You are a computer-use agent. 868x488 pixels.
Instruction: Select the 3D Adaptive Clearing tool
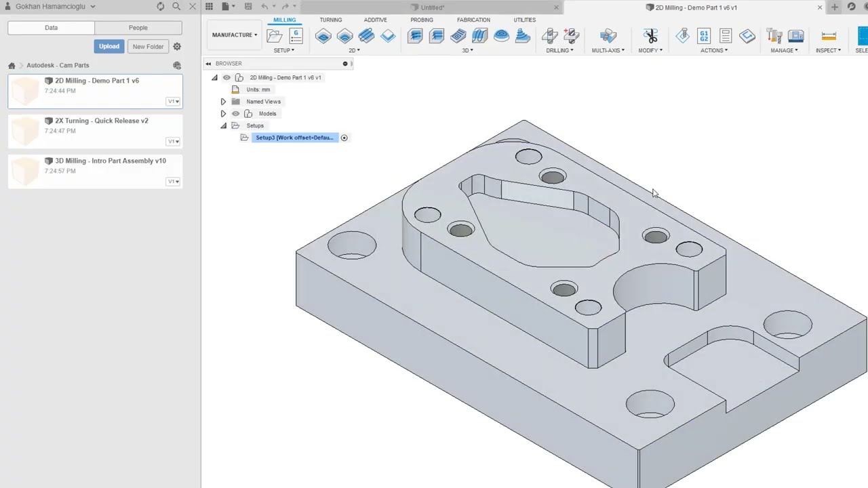point(415,36)
